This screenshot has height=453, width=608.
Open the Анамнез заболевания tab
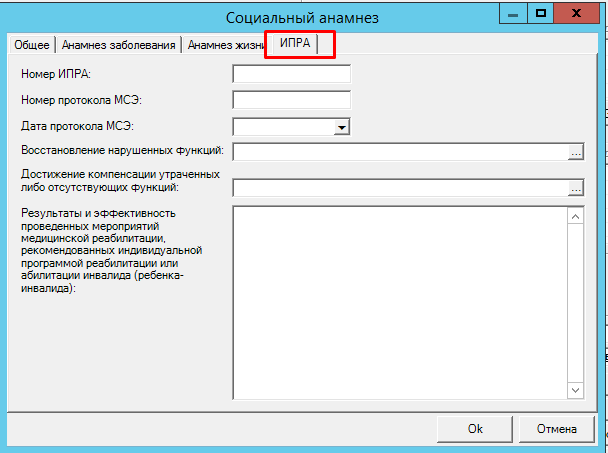tap(119, 45)
